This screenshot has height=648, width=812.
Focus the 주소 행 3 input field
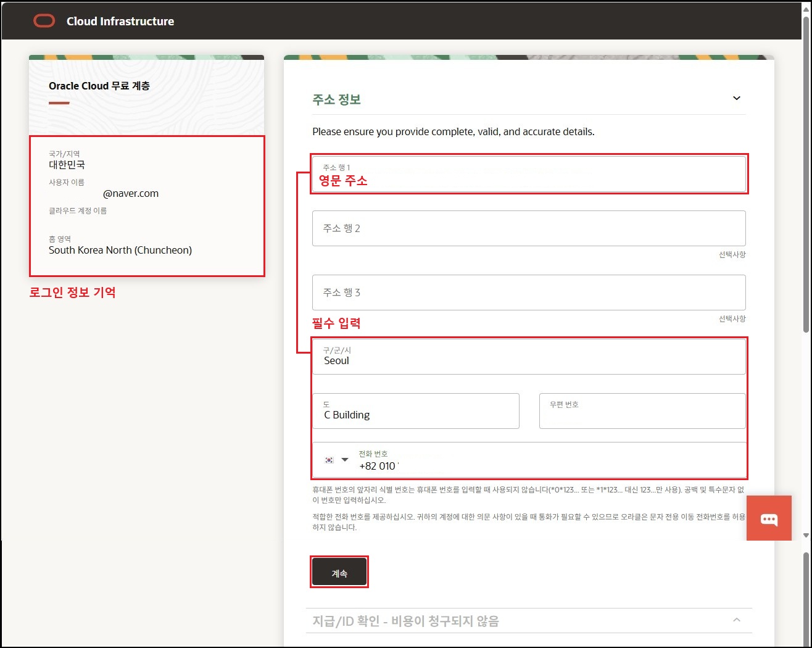tap(529, 293)
